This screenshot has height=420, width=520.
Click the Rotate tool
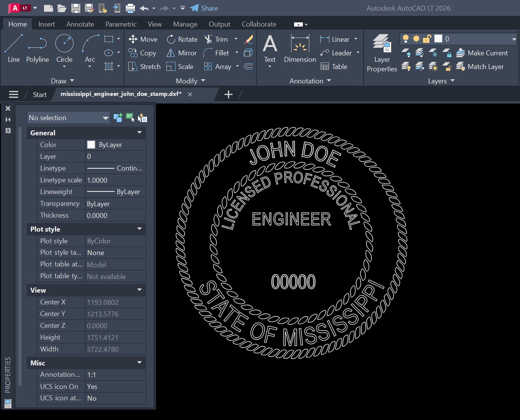[x=182, y=39]
